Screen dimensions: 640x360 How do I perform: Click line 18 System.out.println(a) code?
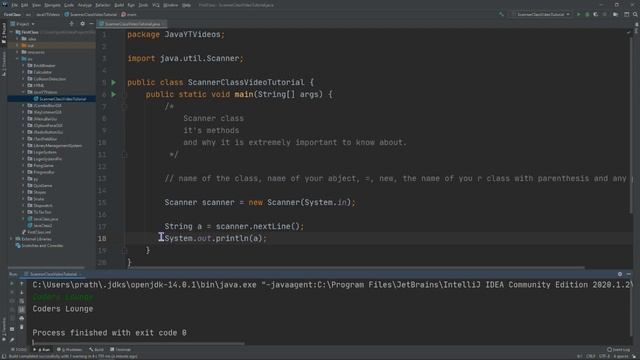[216, 238]
